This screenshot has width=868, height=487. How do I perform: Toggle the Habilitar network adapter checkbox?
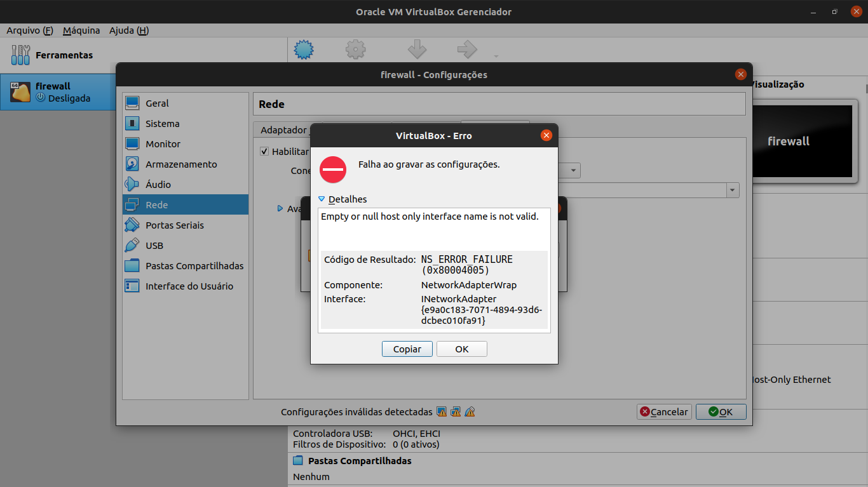tap(264, 152)
